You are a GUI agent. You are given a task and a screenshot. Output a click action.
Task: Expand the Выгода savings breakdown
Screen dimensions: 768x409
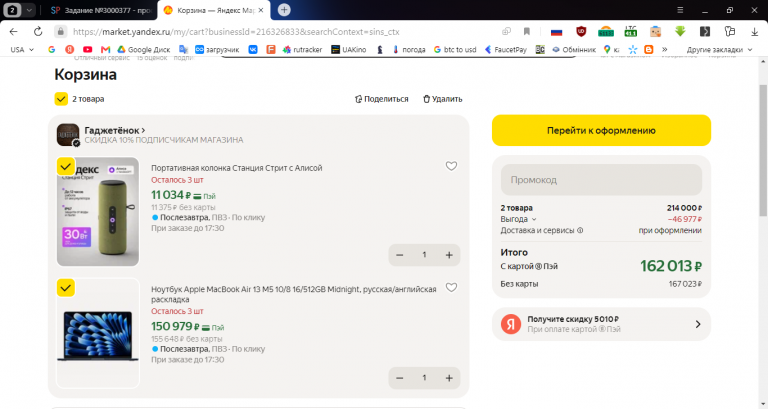point(518,219)
